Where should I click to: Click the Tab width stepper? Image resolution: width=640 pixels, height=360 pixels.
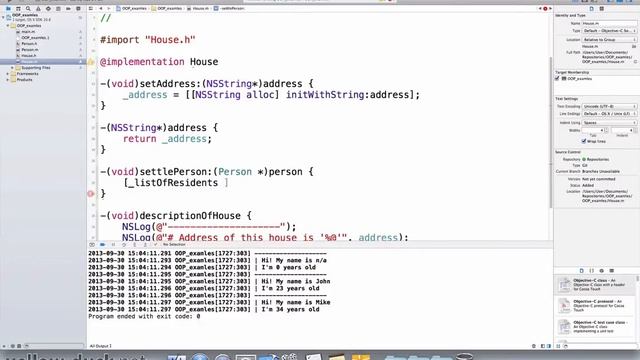click(x=606, y=130)
